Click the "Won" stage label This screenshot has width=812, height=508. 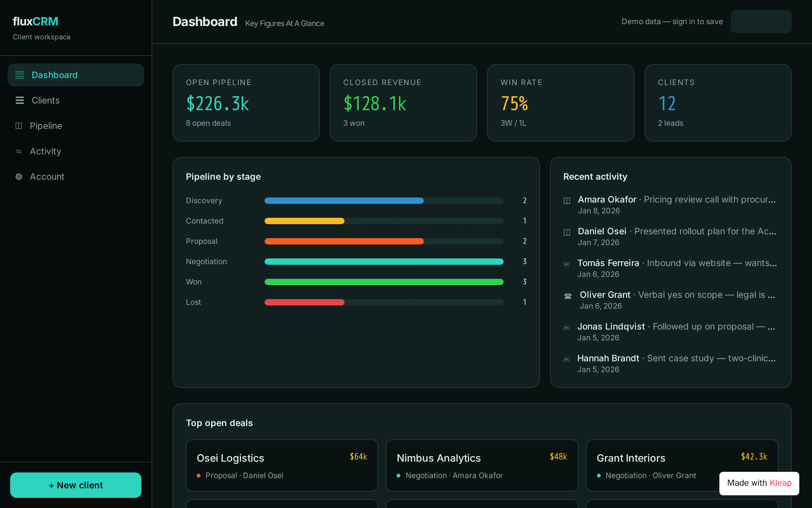[x=193, y=282]
